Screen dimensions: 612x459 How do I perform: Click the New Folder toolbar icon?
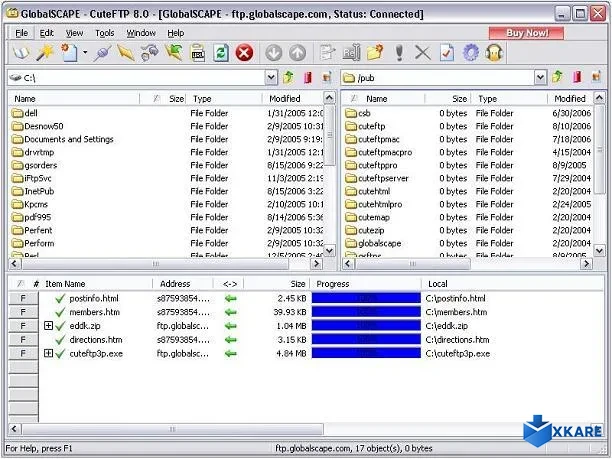pos(375,53)
